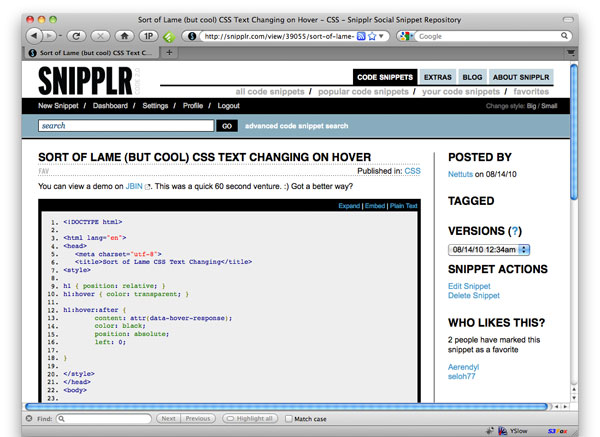Switch style to Small
600x437 pixels.
tap(549, 106)
